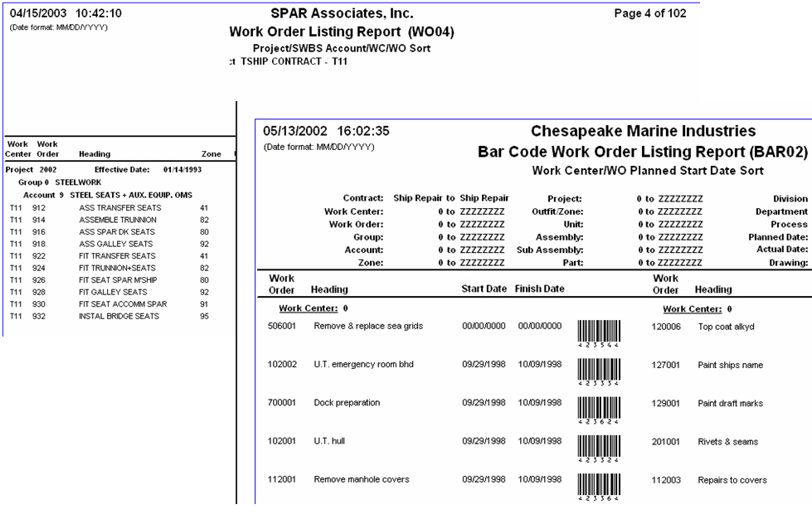Click the Chesapeake Marine Industries heading
Image resolution: width=812 pixels, height=519 pixels.
pos(643,131)
